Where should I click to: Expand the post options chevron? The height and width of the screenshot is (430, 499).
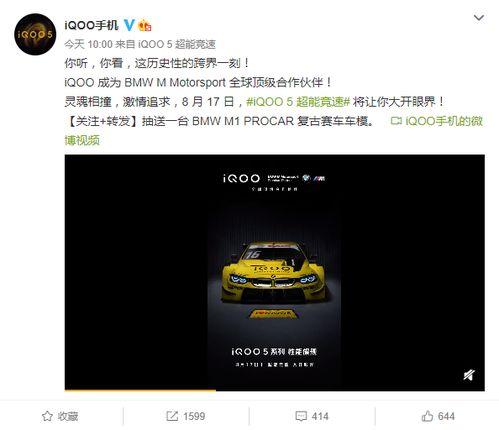(x=479, y=17)
